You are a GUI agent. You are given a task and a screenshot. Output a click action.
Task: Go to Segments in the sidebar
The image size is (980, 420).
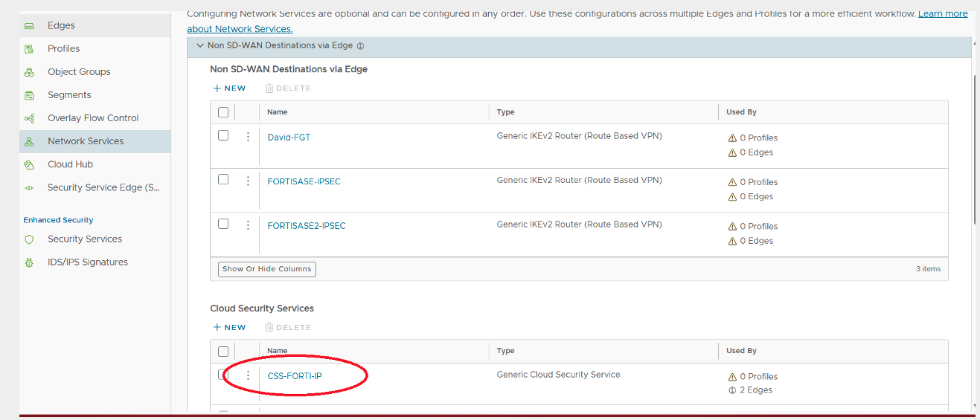(x=69, y=95)
